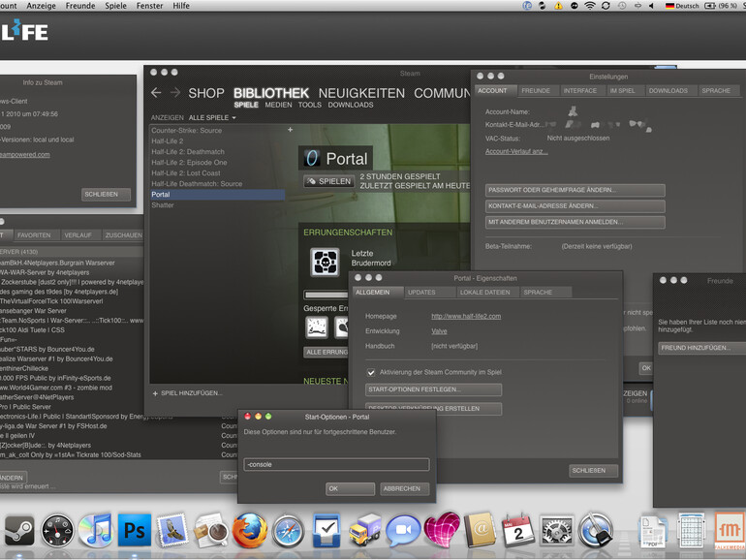Open Safari compass icon in Dock
The image size is (746, 560).
pos(288,531)
